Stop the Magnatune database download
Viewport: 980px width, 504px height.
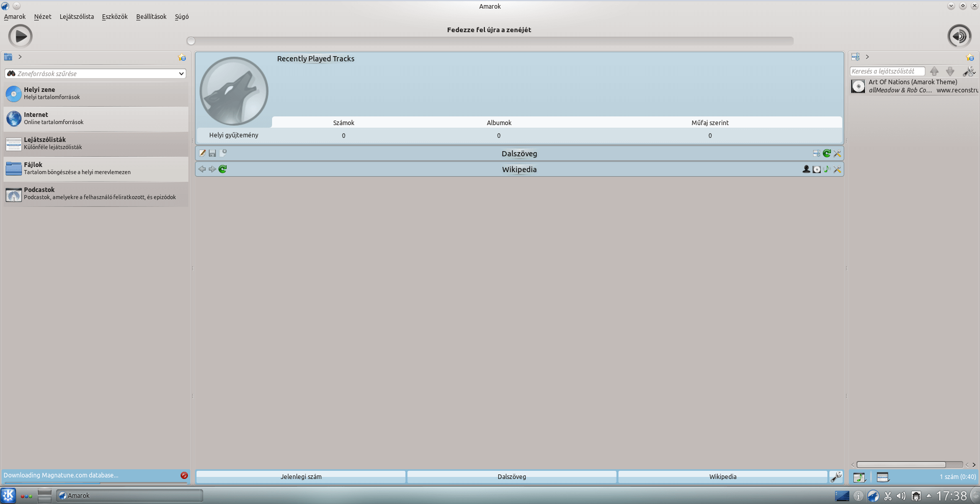tap(184, 475)
